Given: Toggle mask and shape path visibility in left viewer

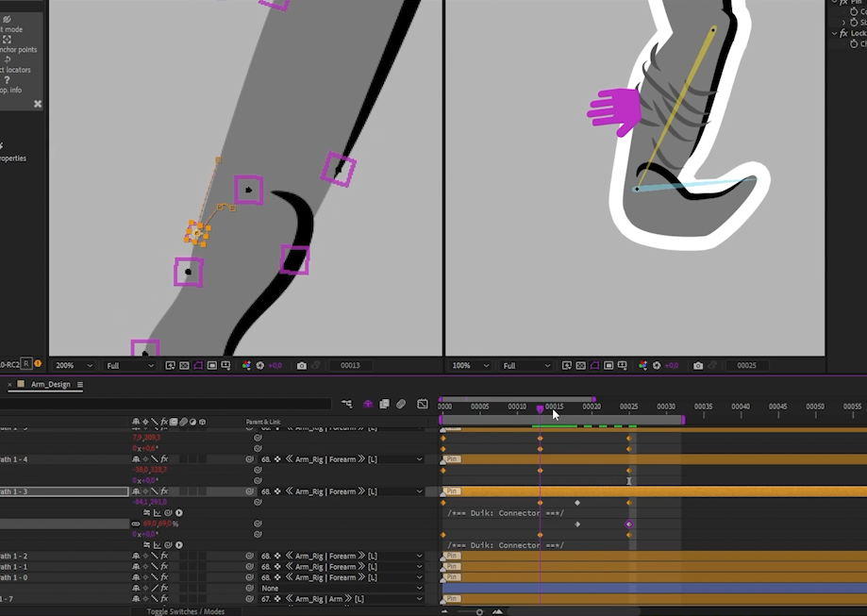Looking at the screenshot, I should (198, 365).
